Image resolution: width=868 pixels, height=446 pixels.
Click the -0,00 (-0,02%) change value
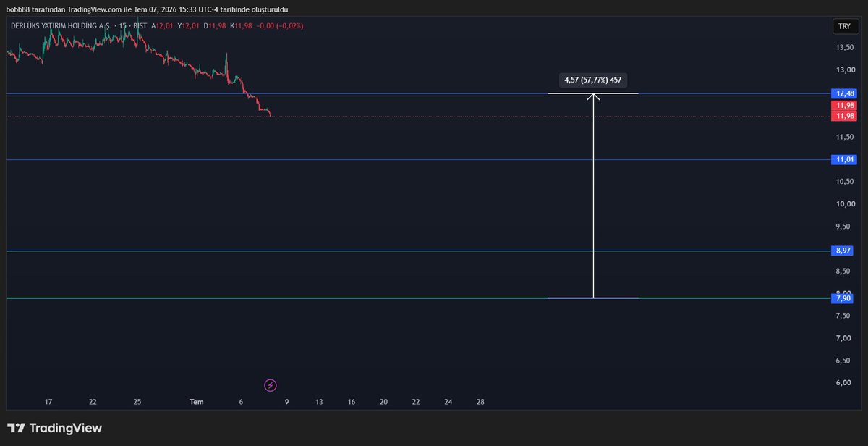279,25
